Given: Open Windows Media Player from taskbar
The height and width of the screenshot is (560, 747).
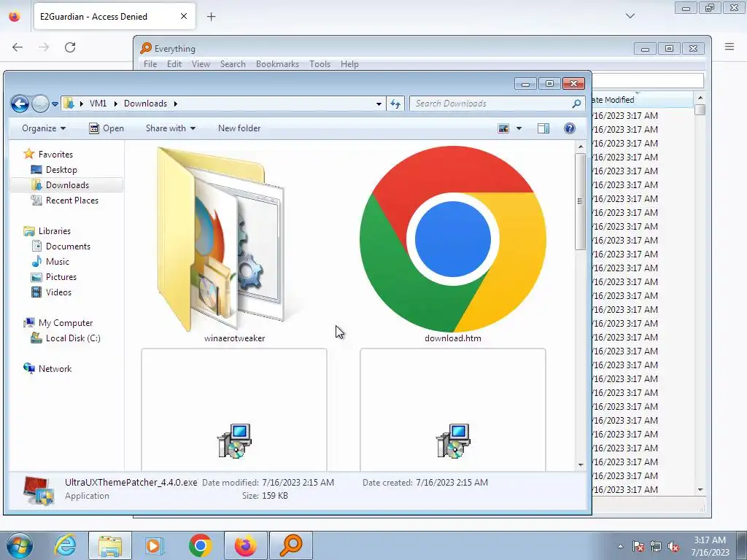Looking at the screenshot, I should [x=155, y=545].
